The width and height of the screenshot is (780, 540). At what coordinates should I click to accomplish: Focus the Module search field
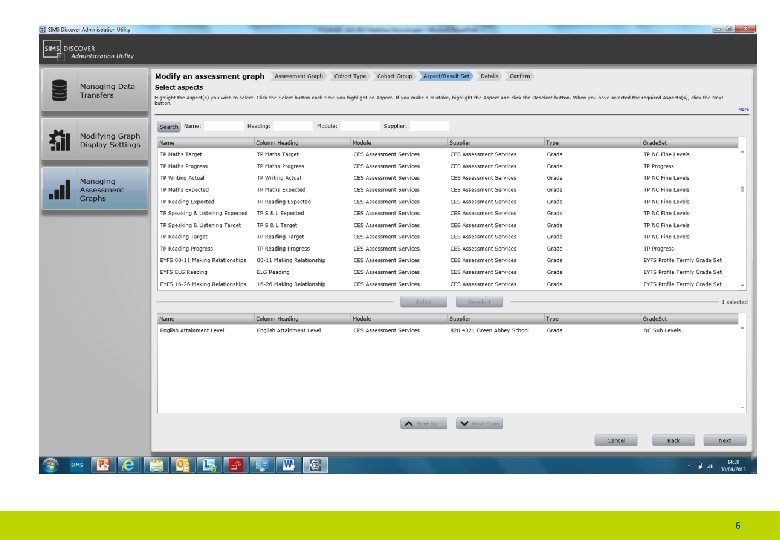click(360, 126)
